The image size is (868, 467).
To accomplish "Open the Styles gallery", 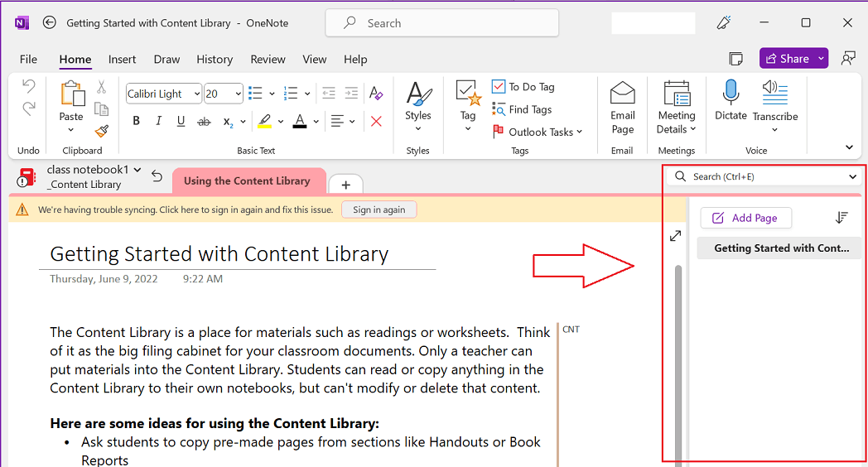I will tap(418, 106).
